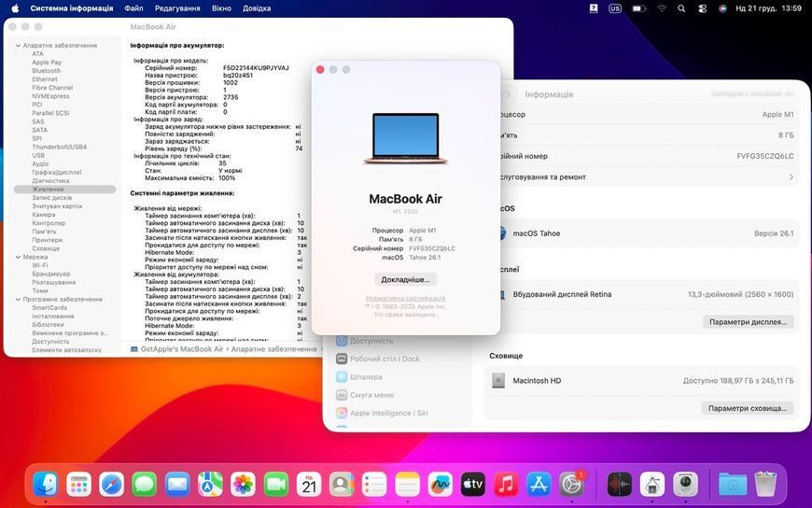
Task: Open Contacts app in the Dock
Action: pyautogui.click(x=342, y=486)
